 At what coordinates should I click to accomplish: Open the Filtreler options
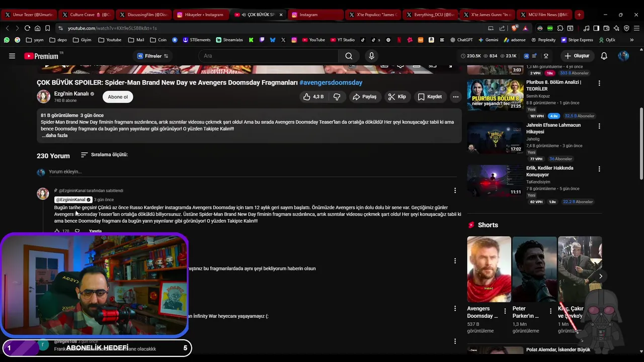click(x=153, y=56)
